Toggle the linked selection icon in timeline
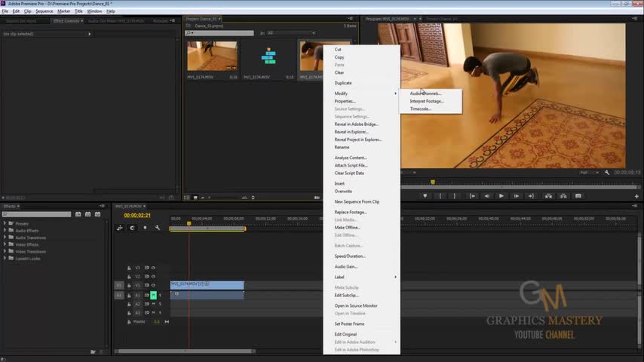Viewport: 644px width, 362px height. [x=132, y=228]
